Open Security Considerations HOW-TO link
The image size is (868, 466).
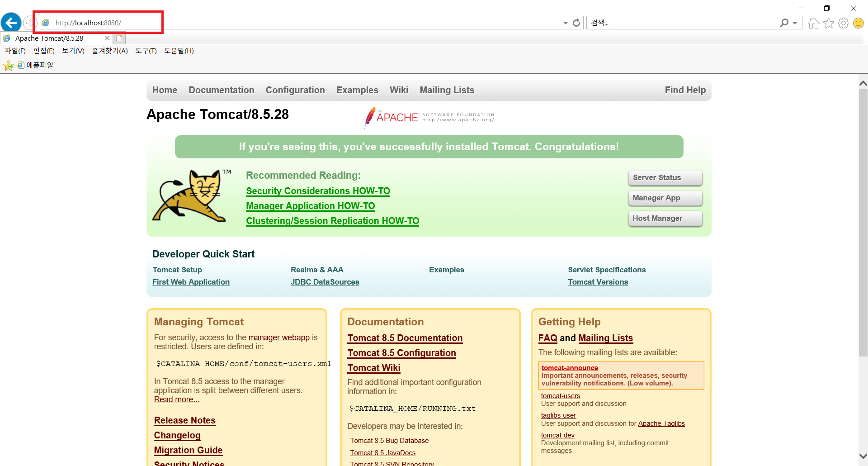click(318, 191)
